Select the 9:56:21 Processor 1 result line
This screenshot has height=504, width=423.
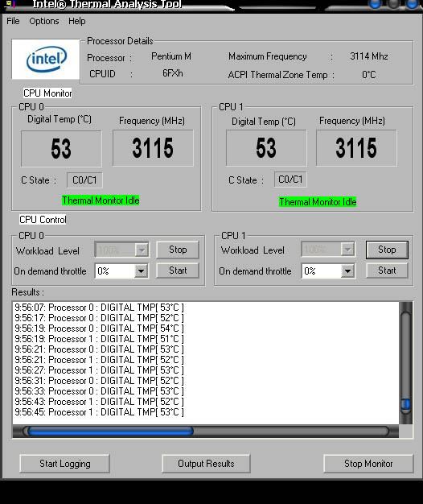tap(99, 360)
